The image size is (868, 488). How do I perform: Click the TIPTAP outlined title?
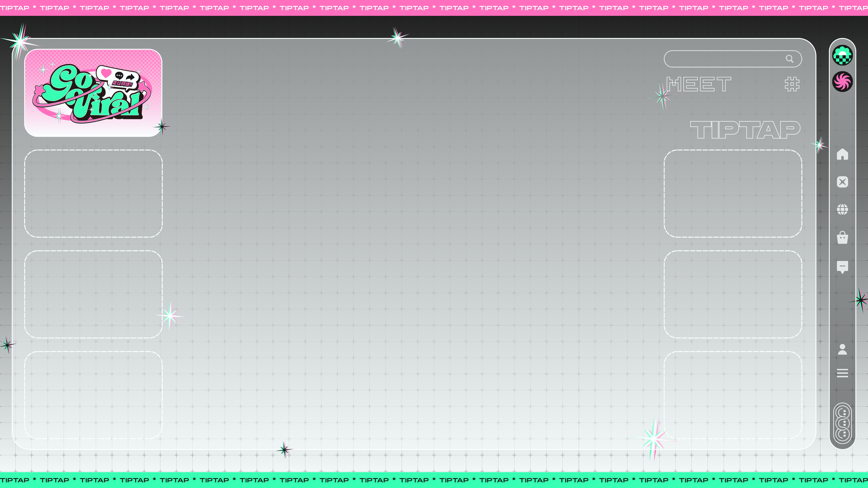745,130
